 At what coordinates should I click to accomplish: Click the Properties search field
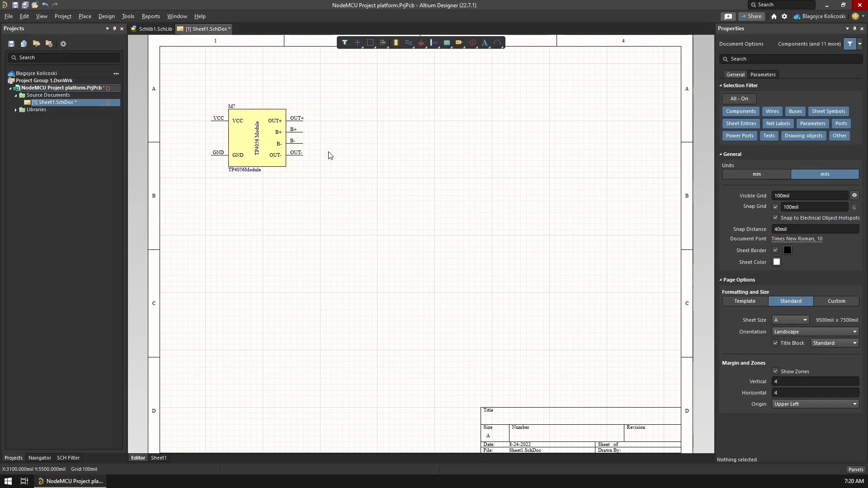pos(791,59)
